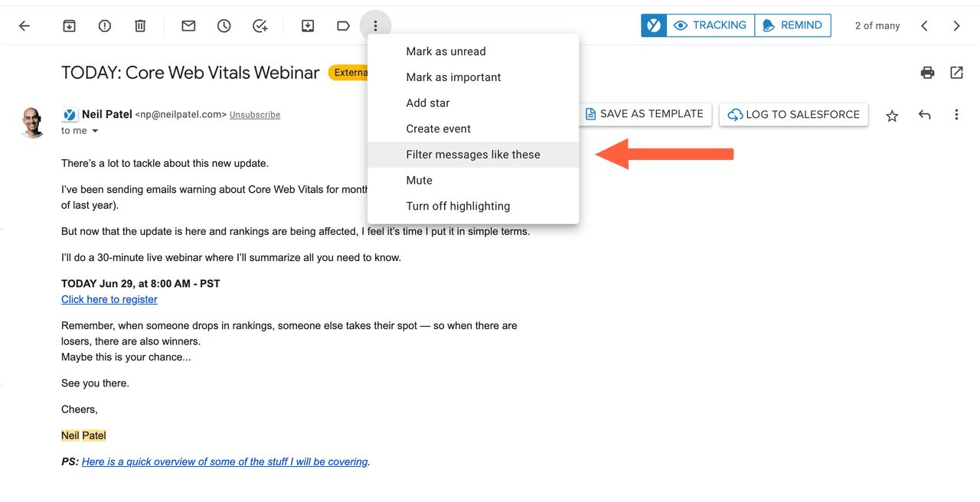Archive this email
This screenshot has width=980, height=502.
pos(69,25)
